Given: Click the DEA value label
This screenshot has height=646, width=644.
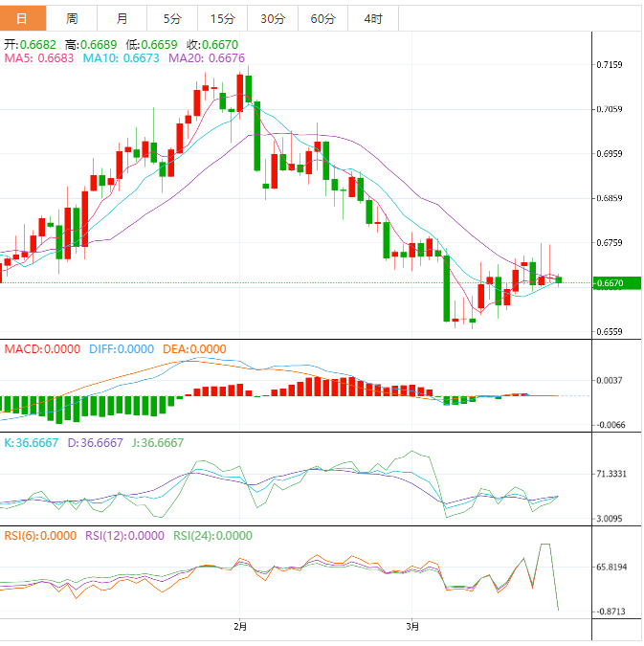Looking at the screenshot, I should [194, 349].
